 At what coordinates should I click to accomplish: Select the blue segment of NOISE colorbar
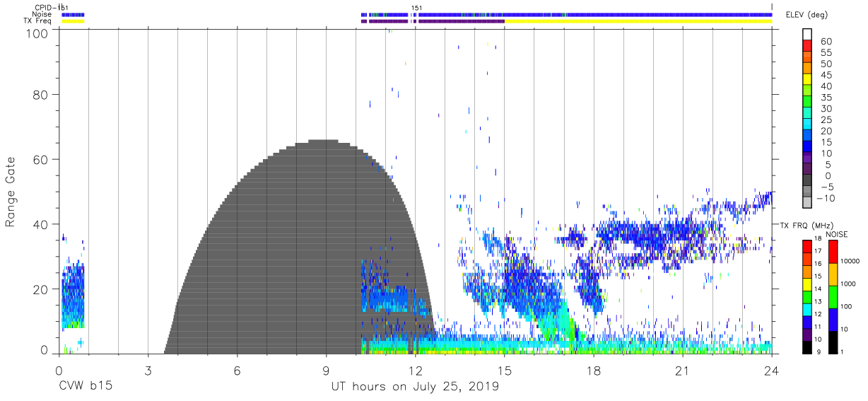(x=833, y=319)
